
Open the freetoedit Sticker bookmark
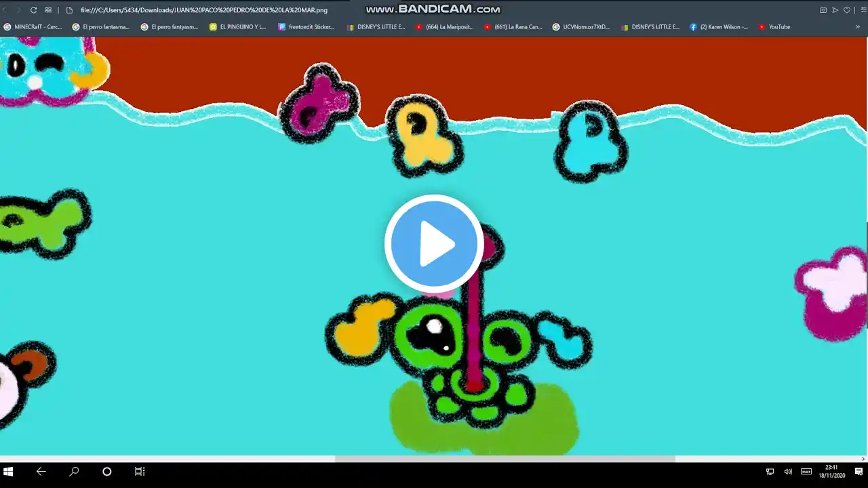pyautogui.click(x=306, y=27)
